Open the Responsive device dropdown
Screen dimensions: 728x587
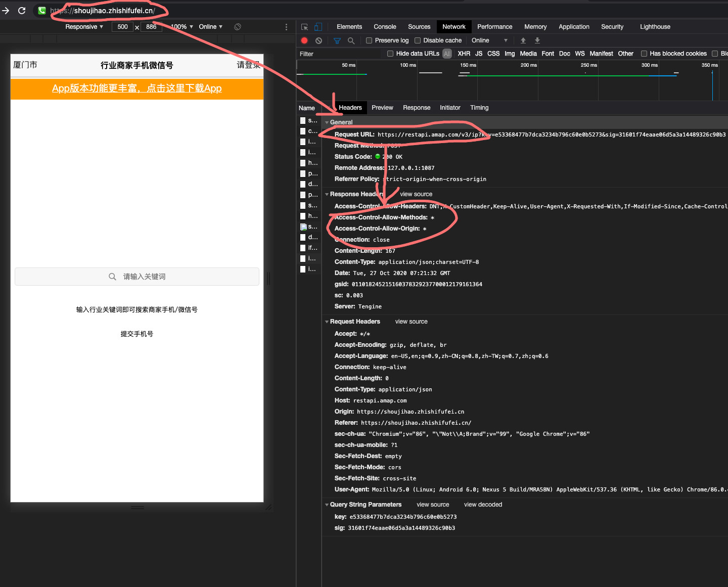tap(84, 27)
